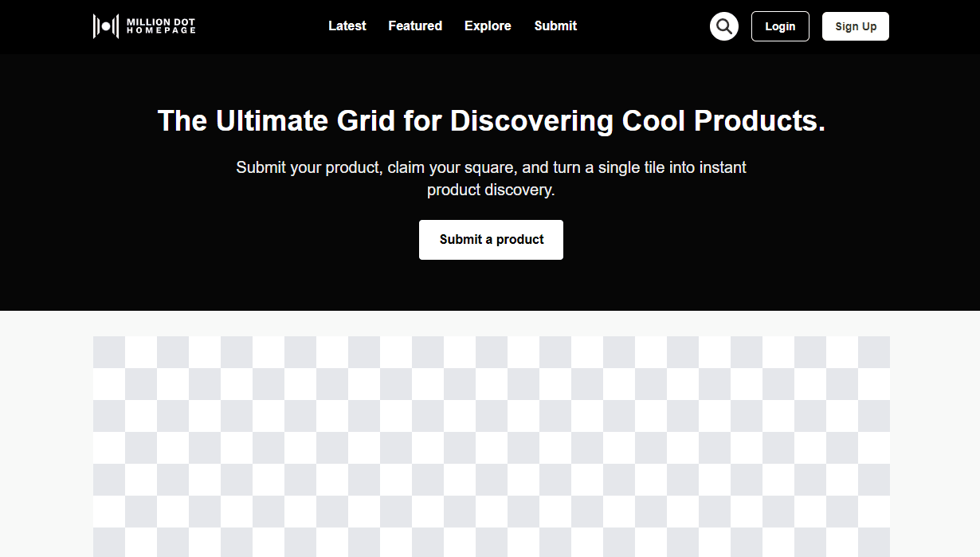Navigate to the Featured page
Viewport: 980px width, 557px height.
coord(415,25)
